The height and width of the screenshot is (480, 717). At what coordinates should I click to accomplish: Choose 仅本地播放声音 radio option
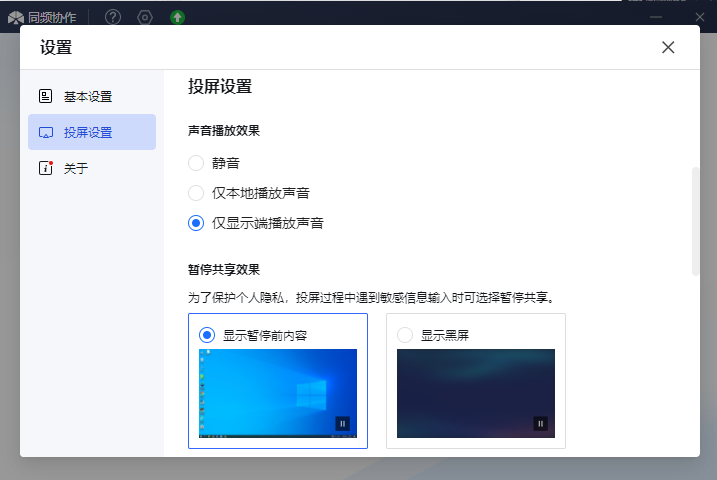pos(196,193)
